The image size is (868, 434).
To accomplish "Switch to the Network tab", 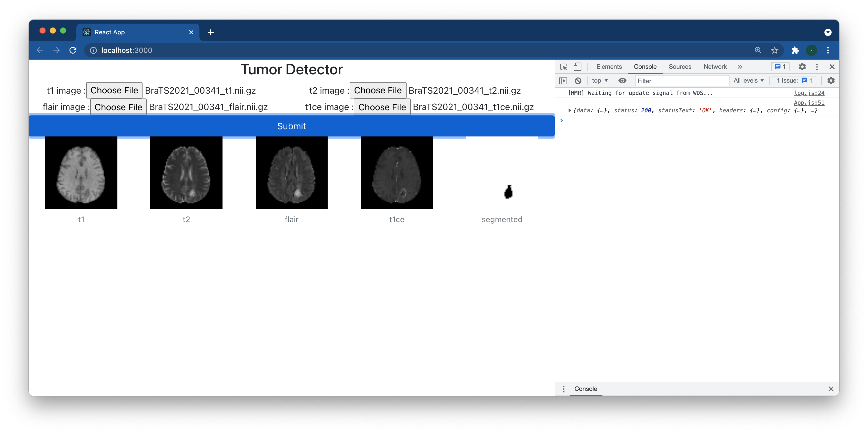I will tap(715, 67).
